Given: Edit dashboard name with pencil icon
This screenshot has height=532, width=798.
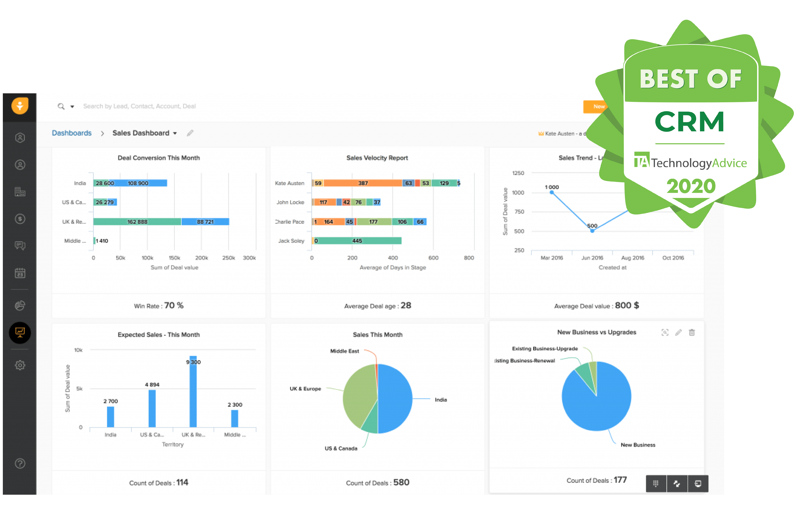Looking at the screenshot, I should (x=190, y=133).
